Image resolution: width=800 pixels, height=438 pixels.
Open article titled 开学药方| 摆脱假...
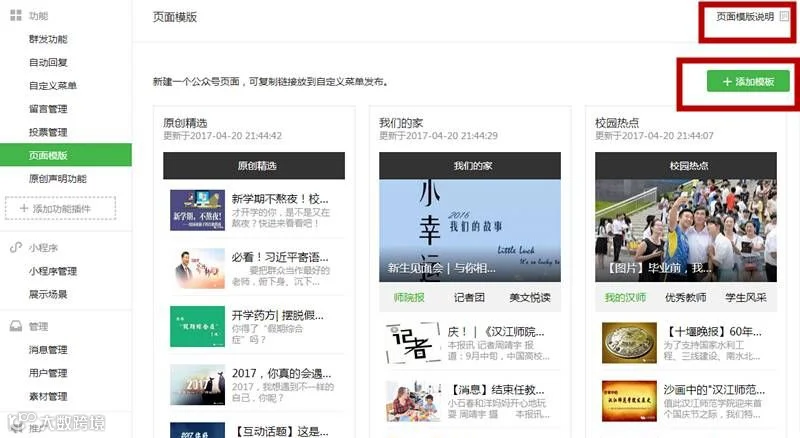[278, 315]
